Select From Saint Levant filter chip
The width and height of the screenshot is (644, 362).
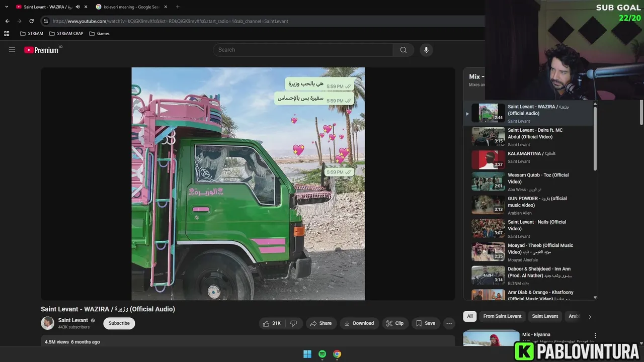click(x=502, y=316)
